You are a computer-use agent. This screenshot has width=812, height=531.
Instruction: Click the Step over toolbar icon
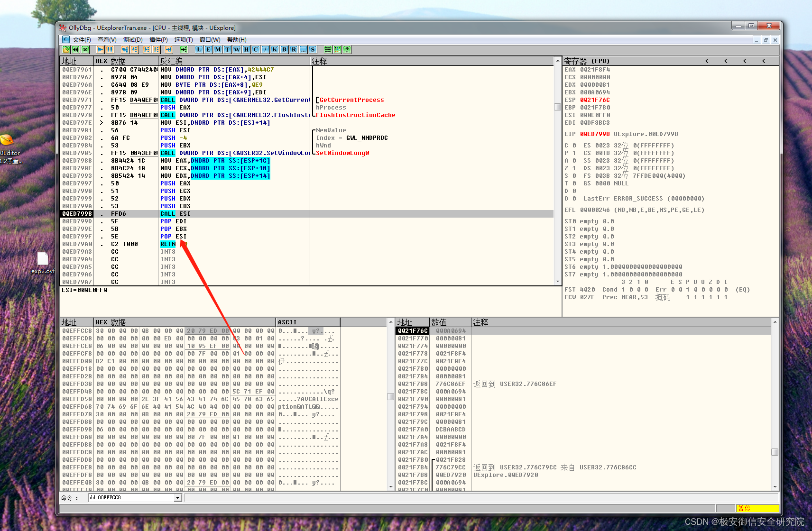click(135, 49)
